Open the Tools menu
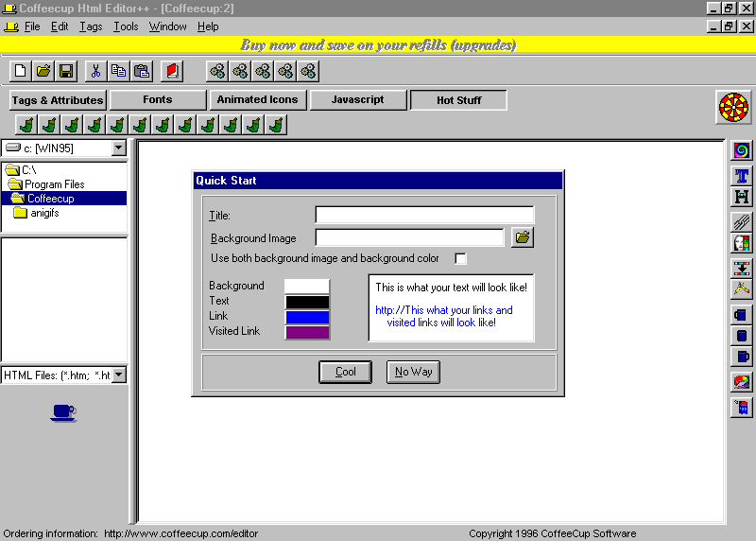This screenshot has width=756, height=541. pyautogui.click(x=126, y=26)
